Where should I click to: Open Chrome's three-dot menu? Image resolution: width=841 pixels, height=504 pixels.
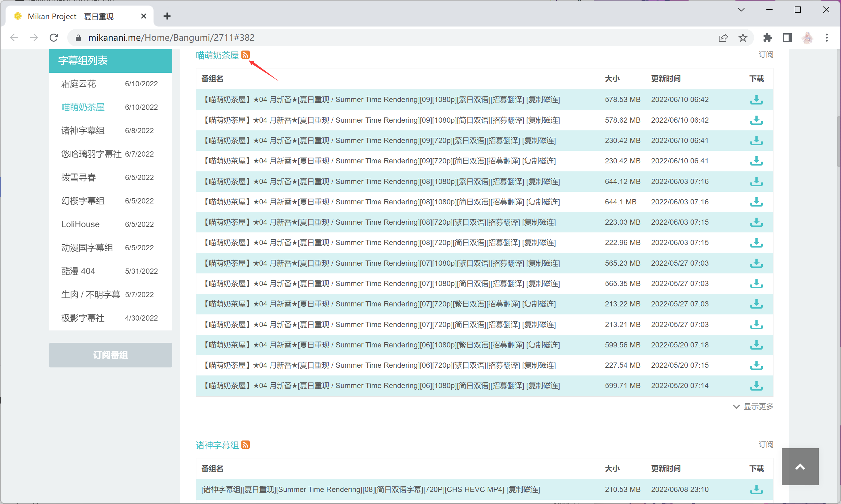pos(827,37)
